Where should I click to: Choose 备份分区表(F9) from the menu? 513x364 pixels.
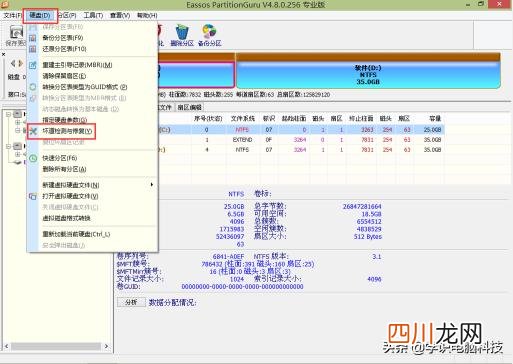click(x=63, y=38)
